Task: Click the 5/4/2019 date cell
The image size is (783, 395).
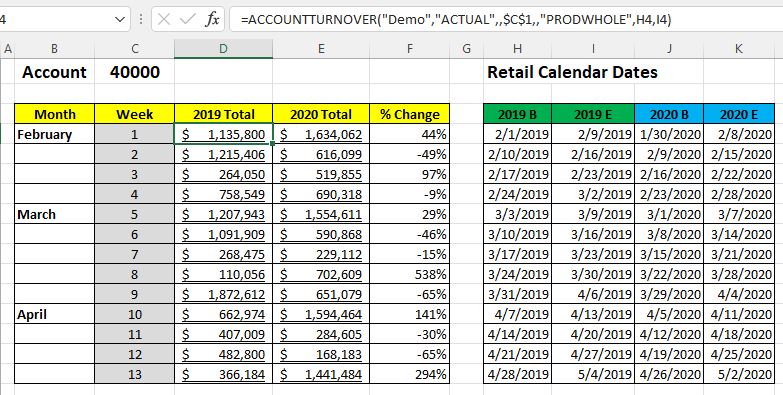Action: pyautogui.click(x=593, y=374)
